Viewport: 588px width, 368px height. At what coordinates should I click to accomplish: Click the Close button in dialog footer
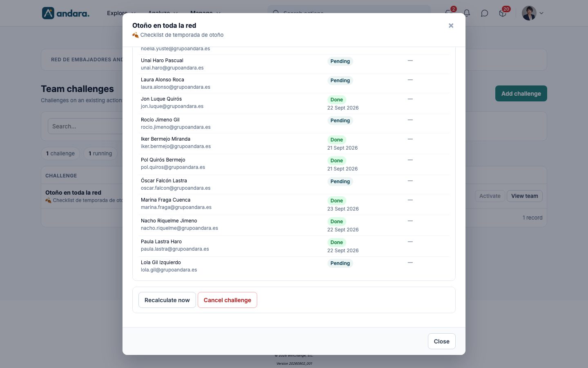tap(441, 341)
